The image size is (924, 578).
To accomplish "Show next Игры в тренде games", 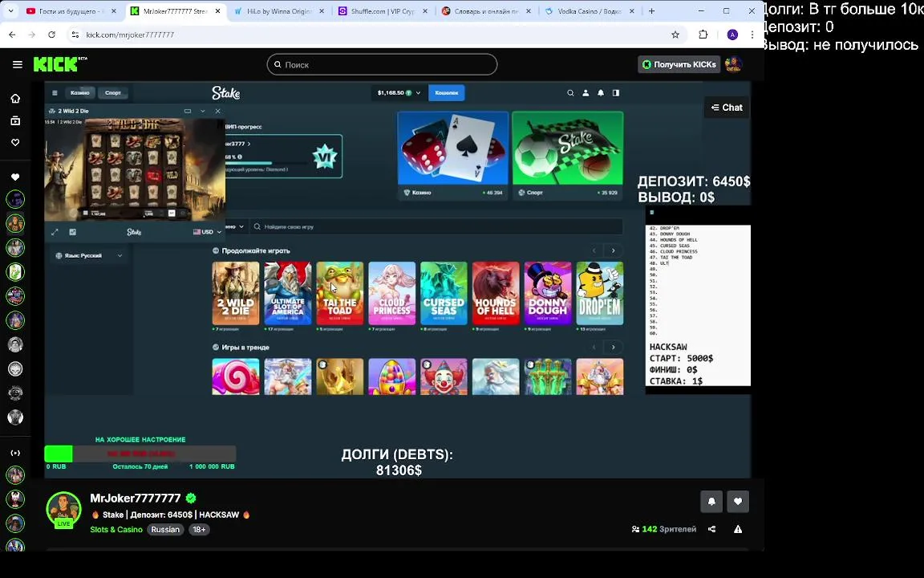I will pyautogui.click(x=614, y=348).
